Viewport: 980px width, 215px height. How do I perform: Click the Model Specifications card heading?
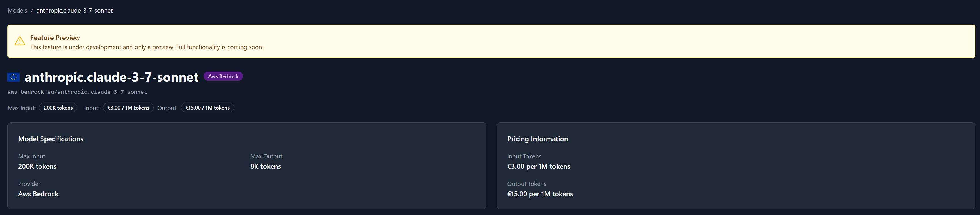point(51,139)
